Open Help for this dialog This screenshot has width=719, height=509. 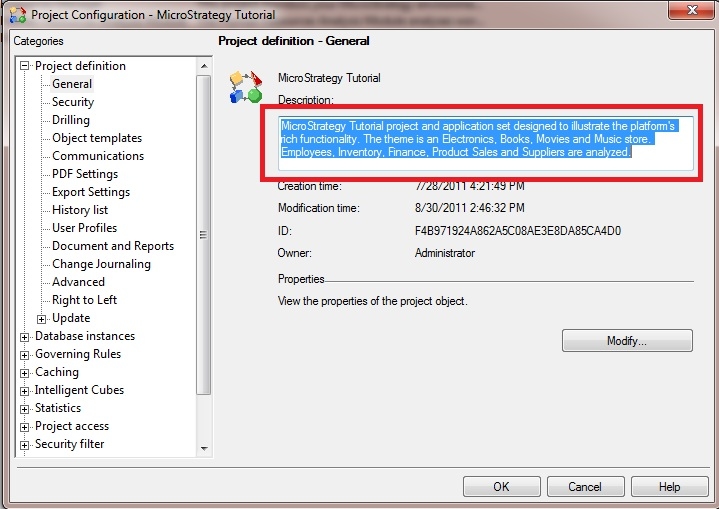[x=669, y=487]
